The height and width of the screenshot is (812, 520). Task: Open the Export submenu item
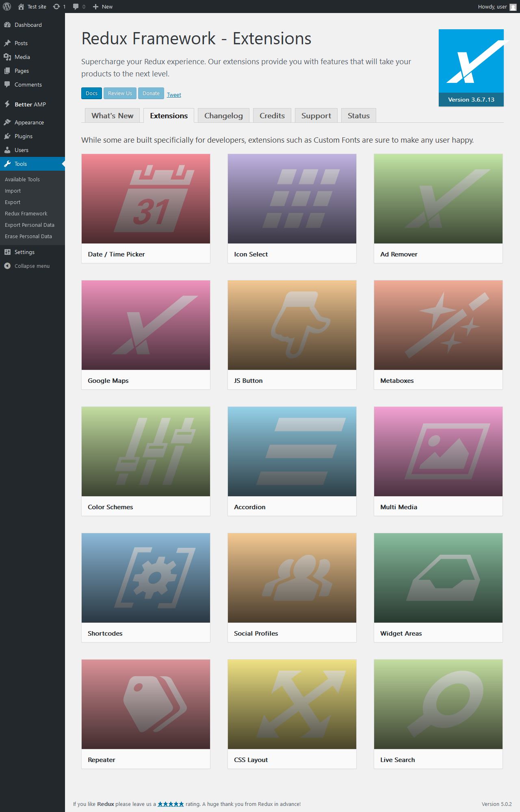(x=32, y=202)
